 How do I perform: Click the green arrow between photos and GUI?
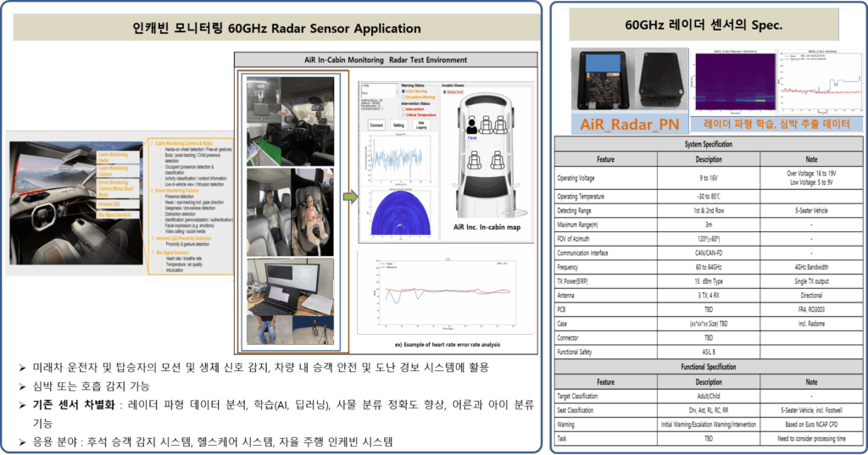tap(349, 198)
